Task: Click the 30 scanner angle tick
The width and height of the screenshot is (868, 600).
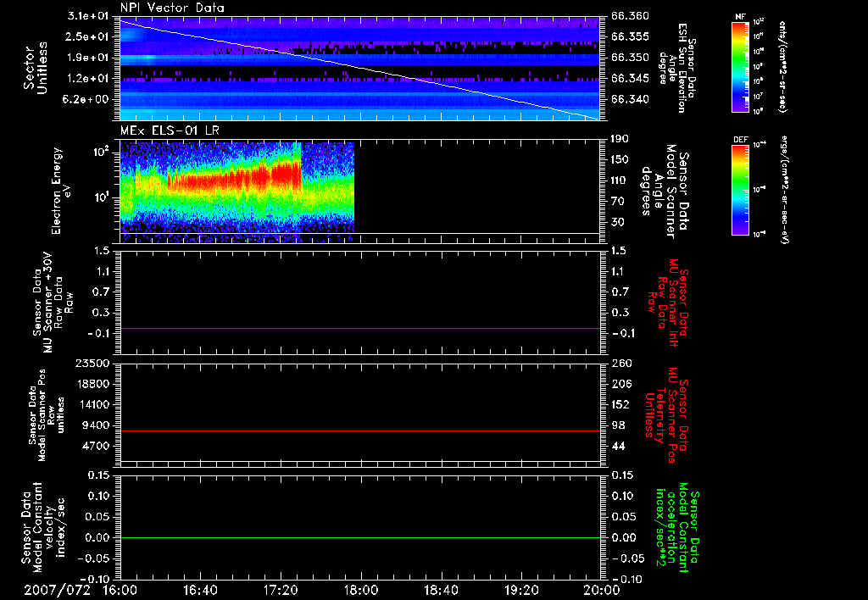Action: point(617,222)
